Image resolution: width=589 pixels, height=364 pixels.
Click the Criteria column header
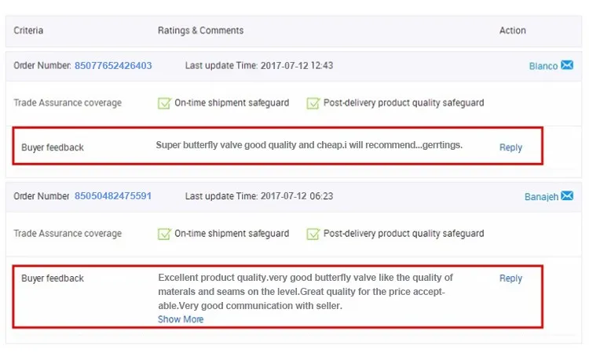tap(28, 31)
